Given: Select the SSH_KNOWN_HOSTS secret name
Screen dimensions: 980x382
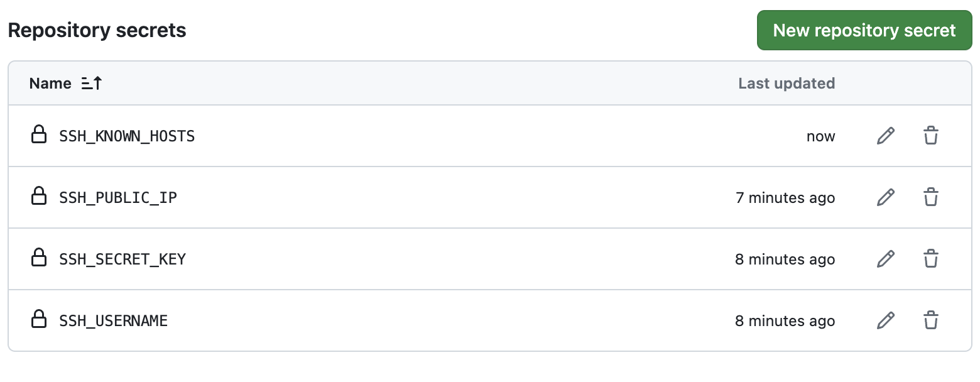Looking at the screenshot, I should 127,136.
